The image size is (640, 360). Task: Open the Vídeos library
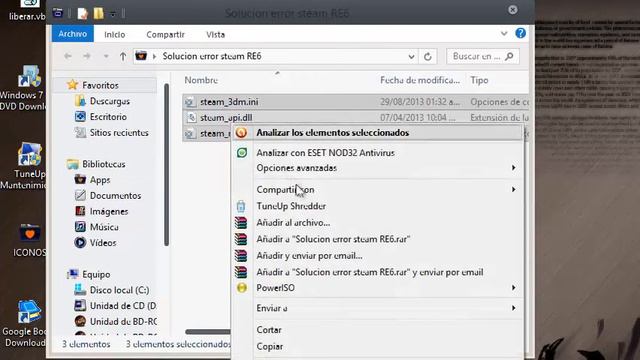(103, 243)
